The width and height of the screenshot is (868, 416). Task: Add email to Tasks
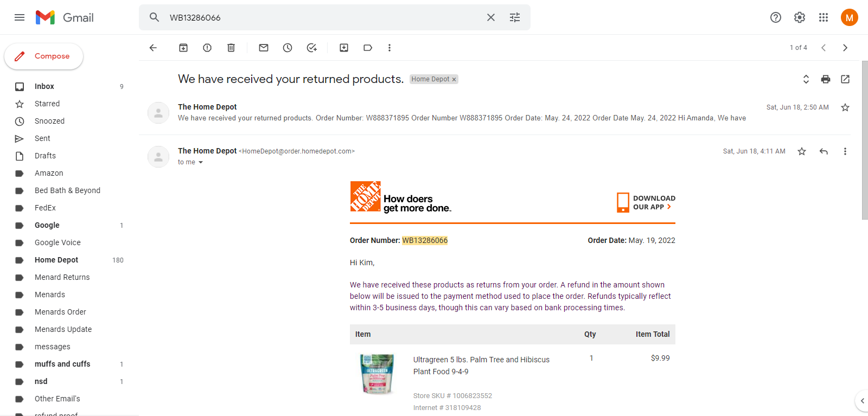pos(311,48)
